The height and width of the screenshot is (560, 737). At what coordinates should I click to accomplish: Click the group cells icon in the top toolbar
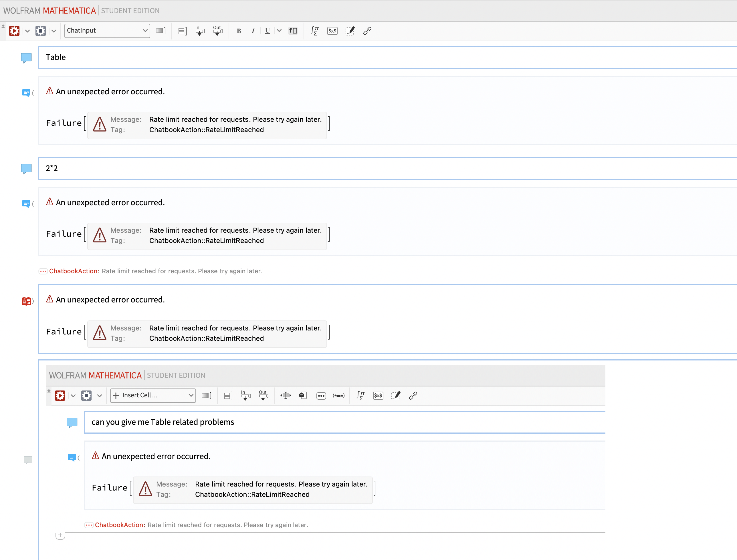(x=182, y=31)
